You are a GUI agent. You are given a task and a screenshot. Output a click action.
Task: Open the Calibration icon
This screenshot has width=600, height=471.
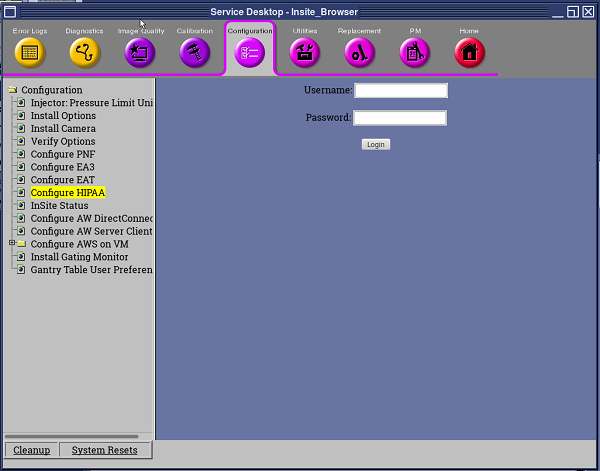[x=195, y=53]
